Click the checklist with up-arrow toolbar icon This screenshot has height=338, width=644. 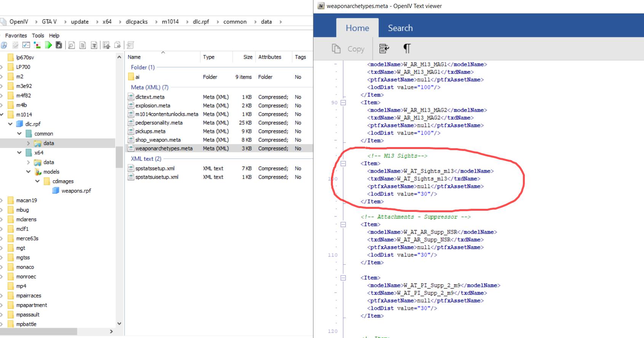click(107, 45)
